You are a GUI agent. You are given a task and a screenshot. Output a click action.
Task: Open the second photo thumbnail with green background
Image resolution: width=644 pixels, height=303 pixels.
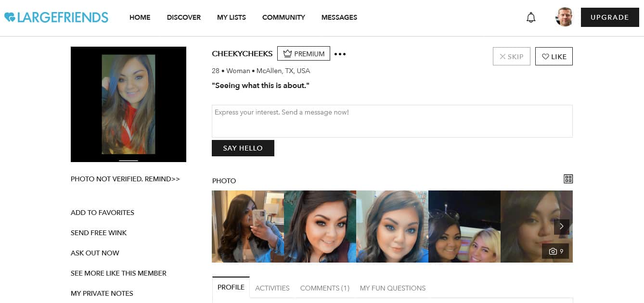[x=320, y=227]
